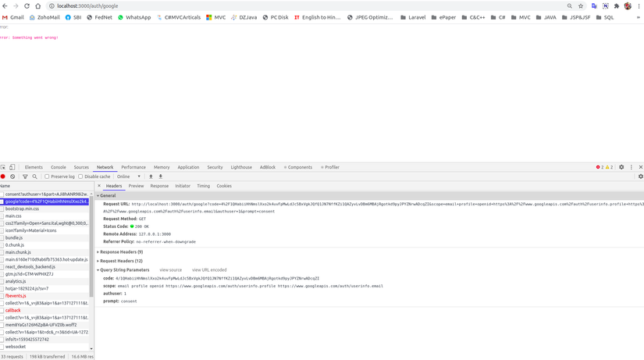
Task: Click the browser forward arrow
Action: (x=16, y=5)
